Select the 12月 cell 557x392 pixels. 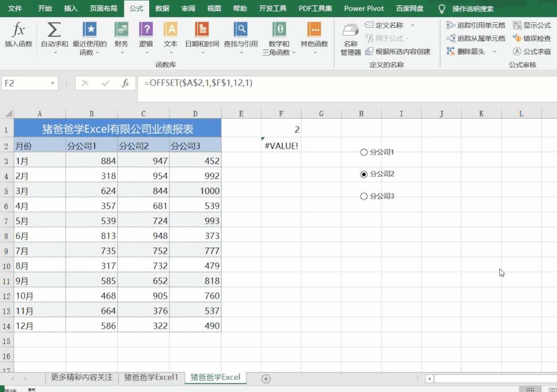pyautogui.click(x=40, y=326)
